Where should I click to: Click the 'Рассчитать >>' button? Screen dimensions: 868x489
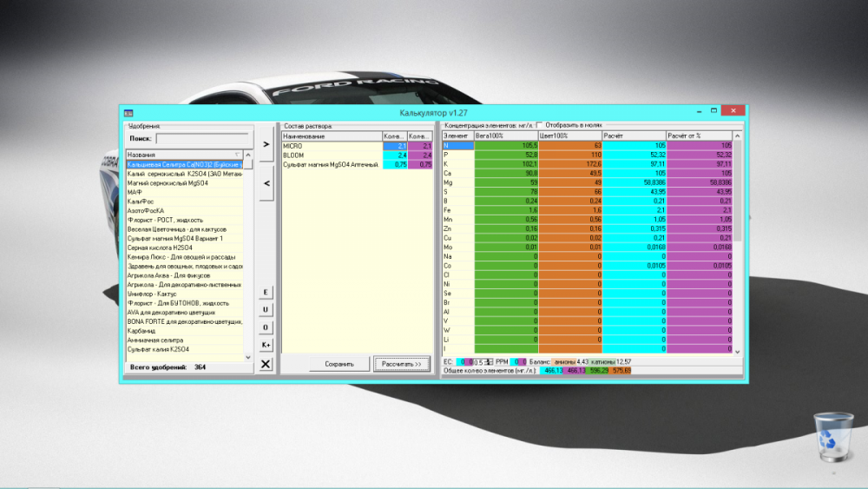pyautogui.click(x=402, y=364)
